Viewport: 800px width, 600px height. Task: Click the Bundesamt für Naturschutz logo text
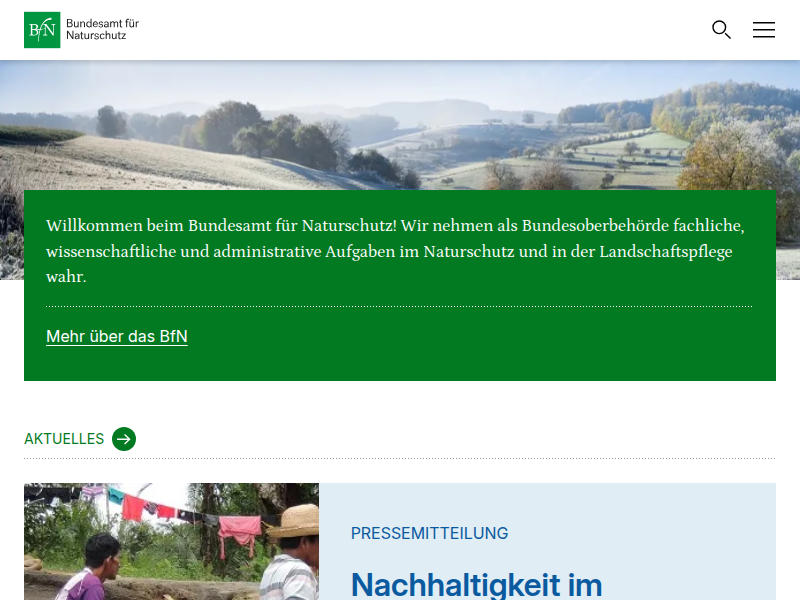(x=103, y=29)
